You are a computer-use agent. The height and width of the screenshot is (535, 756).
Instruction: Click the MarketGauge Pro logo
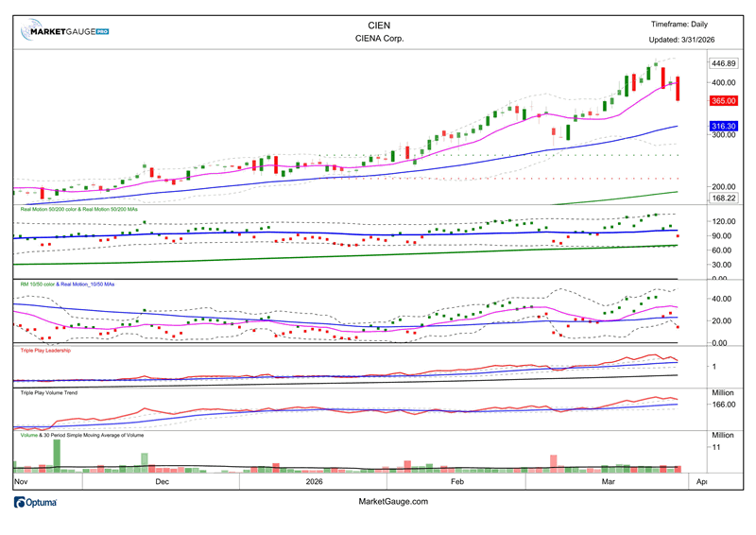[x=65, y=31]
